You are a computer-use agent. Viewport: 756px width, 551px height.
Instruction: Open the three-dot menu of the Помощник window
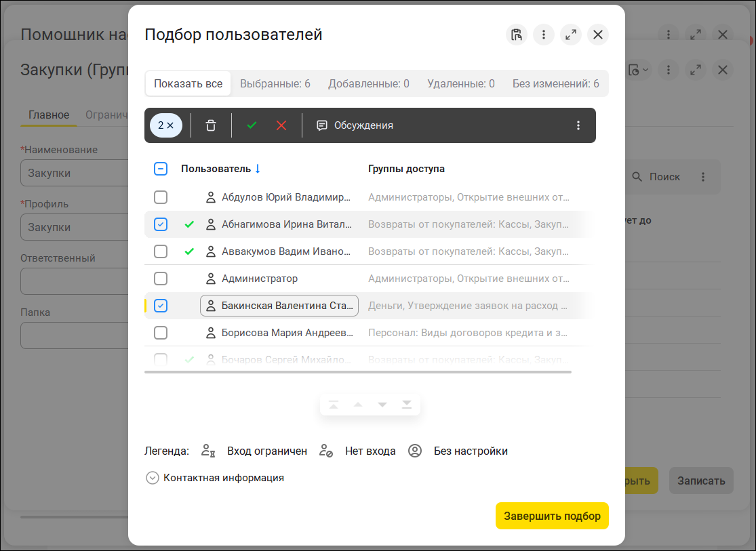[x=669, y=35]
